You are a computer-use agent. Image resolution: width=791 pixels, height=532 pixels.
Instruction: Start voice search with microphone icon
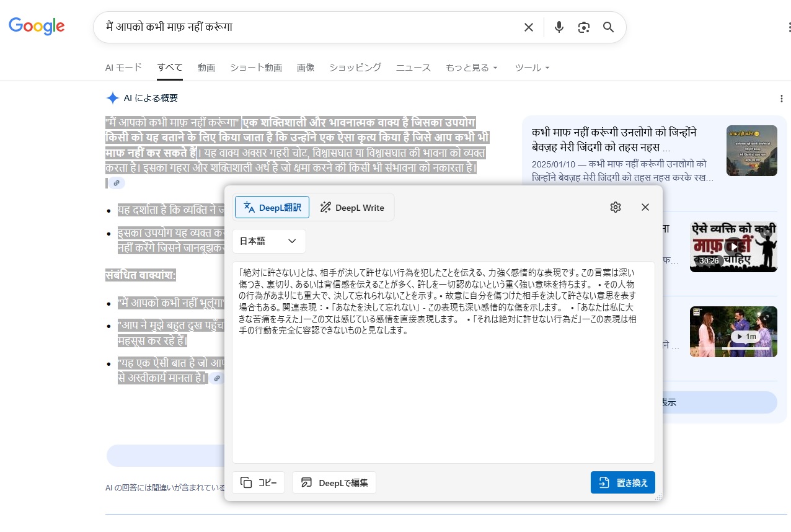point(559,27)
